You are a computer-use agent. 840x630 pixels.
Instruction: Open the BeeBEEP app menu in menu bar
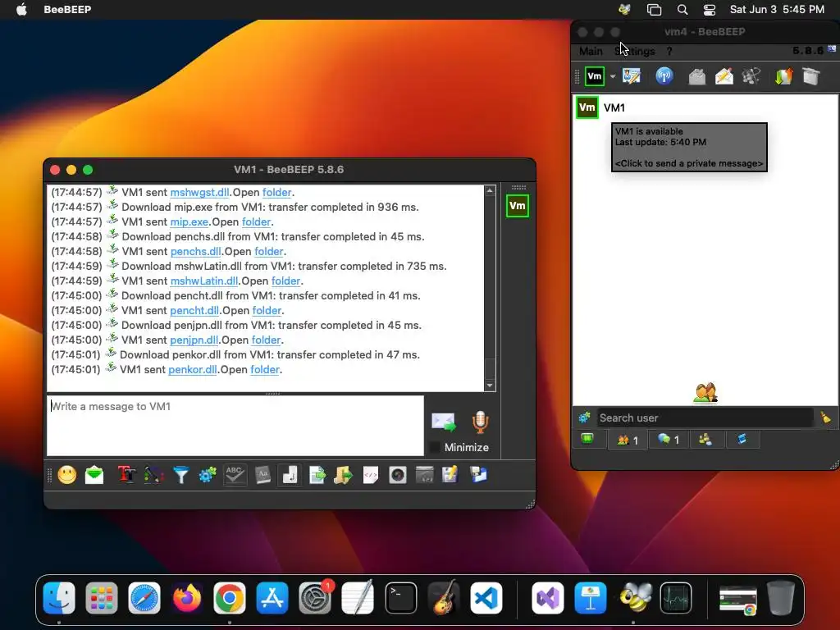pos(67,9)
